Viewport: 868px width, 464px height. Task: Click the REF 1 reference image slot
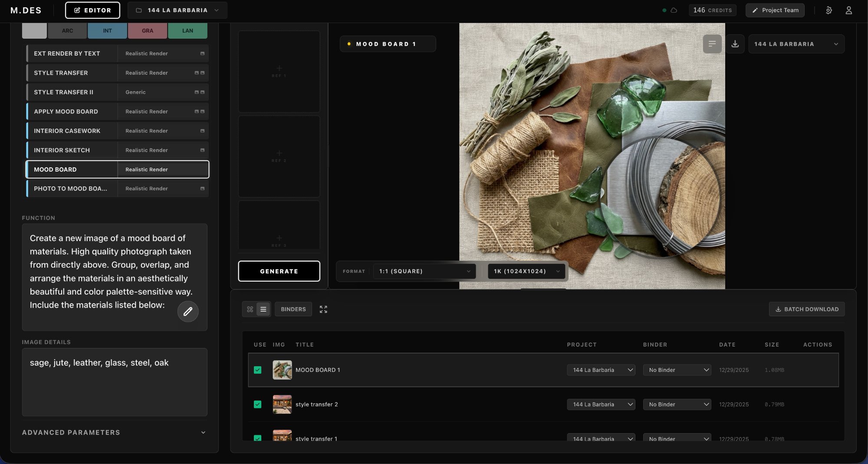point(279,71)
